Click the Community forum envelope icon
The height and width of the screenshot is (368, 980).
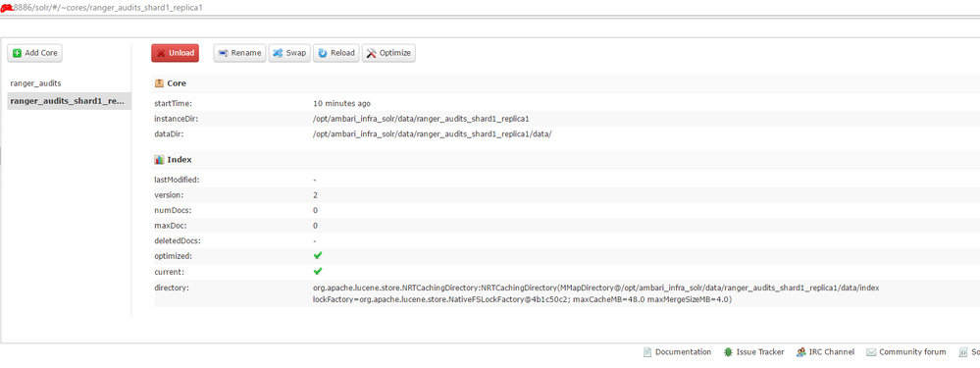click(x=871, y=352)
